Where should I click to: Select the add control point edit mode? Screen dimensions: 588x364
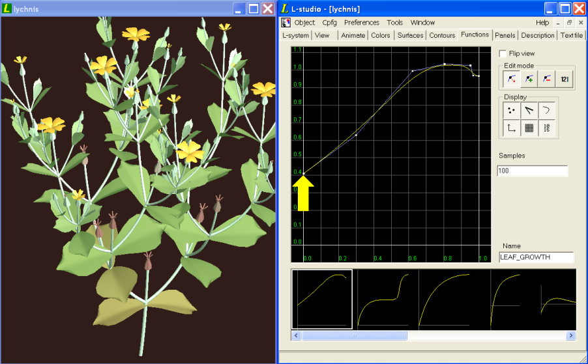pyautogui.click(x=529, y=79)
